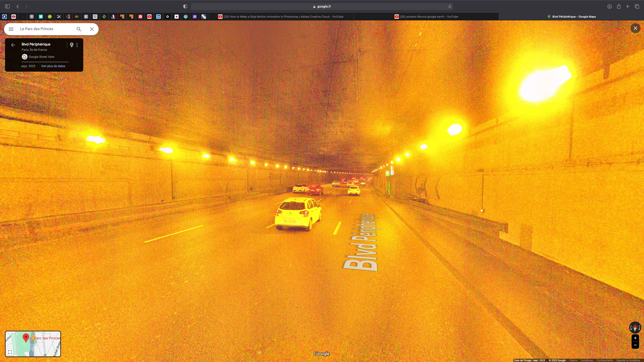Click the compass needle to face north
The height and width of the screenshot is (362, 644).
coord(635,328)
